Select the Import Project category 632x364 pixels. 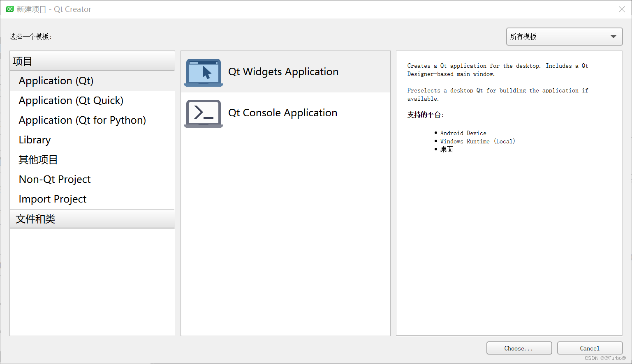click(92, 199)
